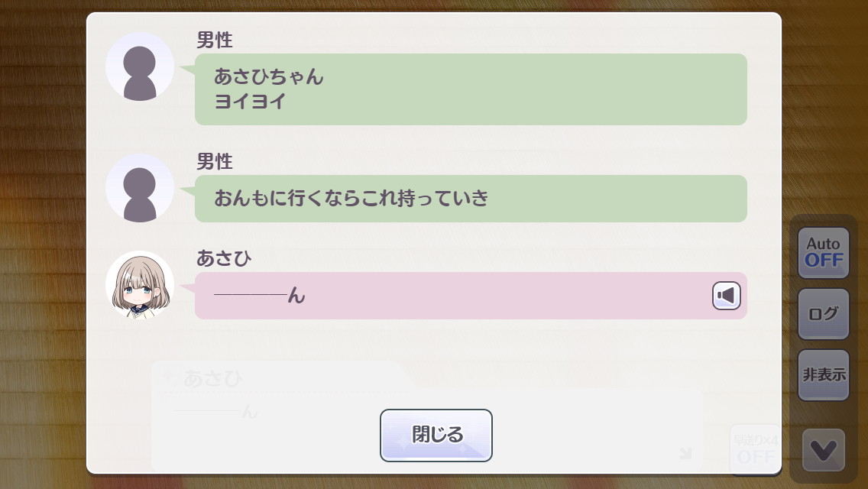Select the あさひちゃん ヨイヨイ speech bubble
Screen dimensions: 868x489
470,89
